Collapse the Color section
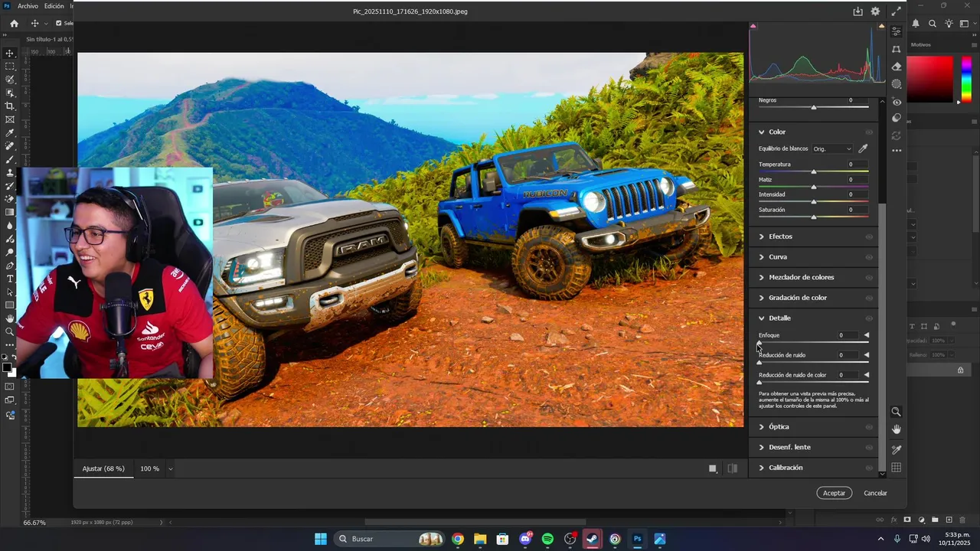This screenshot has height=551, width=980. tap(761, 132)
